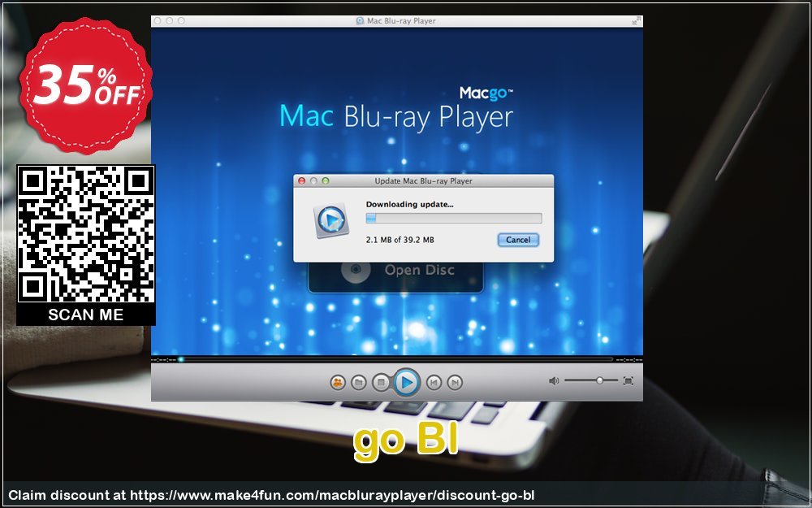Enter fullscreen via title bar arrows icon
This screenshot has height=508, width=812.
(x=636, y=21)
